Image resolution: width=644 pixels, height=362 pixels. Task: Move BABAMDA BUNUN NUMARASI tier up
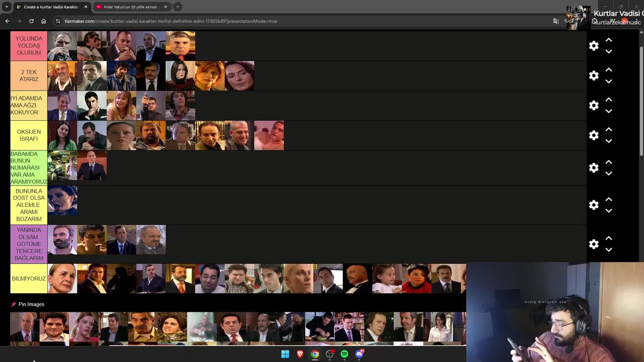608,162
